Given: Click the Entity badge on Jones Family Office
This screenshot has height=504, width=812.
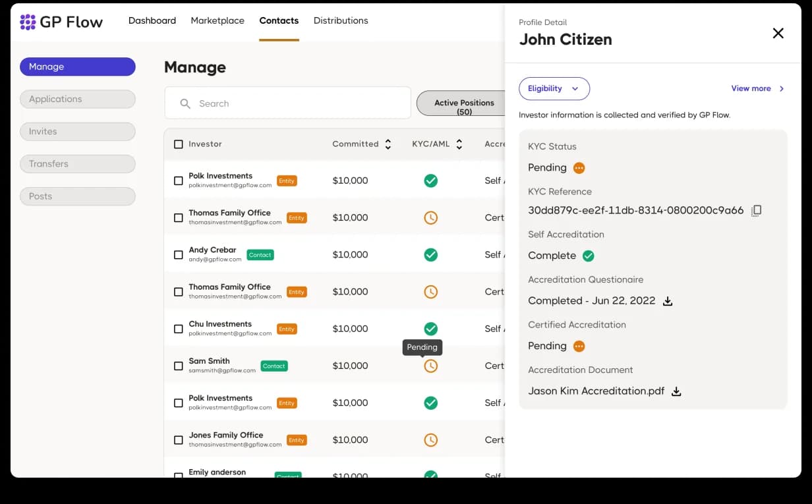Looking at the screenshot, I should (297, 440).
